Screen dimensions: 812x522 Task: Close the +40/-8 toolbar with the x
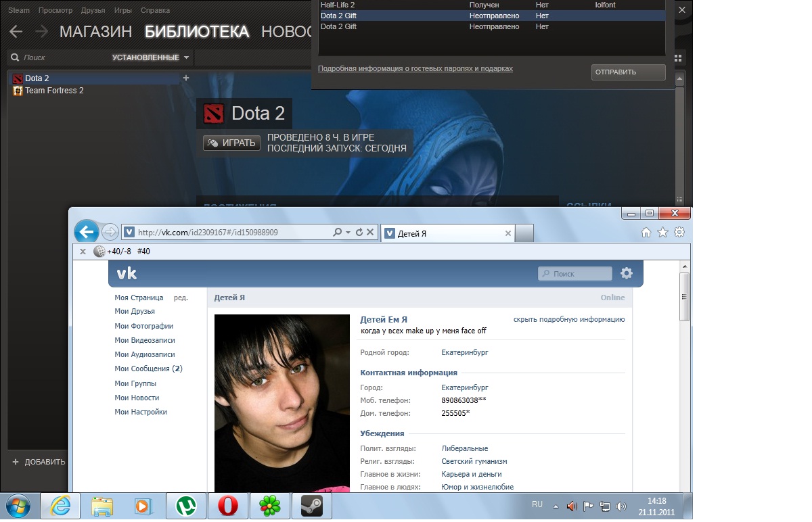83,252
